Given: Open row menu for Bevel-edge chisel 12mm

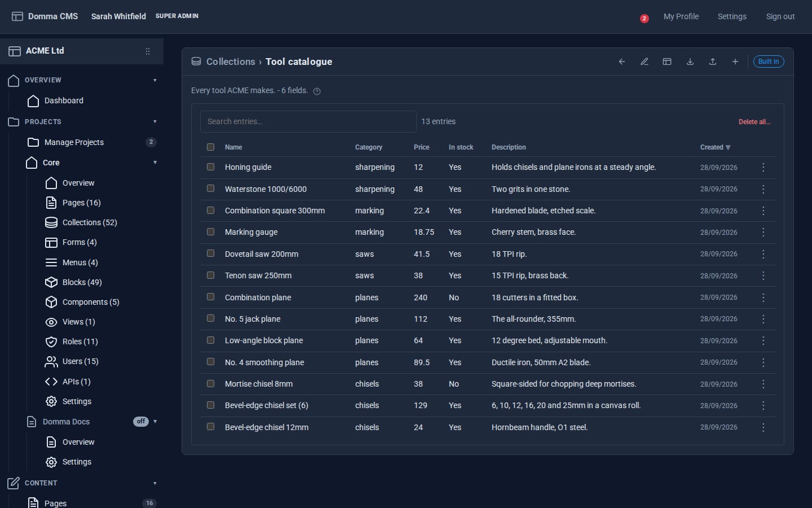Looking at the screenshot, I should pyautogui.click(x=764, y=427).
